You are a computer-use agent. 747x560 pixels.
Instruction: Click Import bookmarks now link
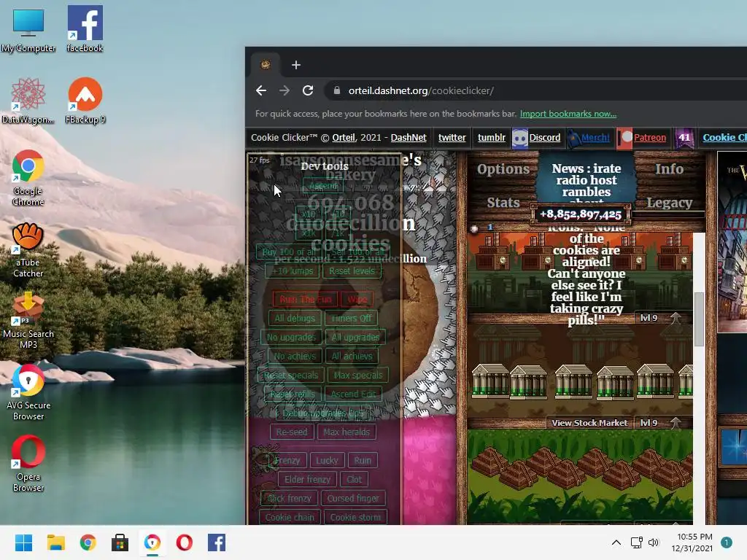pyautogui.click(x=568, y=114)
